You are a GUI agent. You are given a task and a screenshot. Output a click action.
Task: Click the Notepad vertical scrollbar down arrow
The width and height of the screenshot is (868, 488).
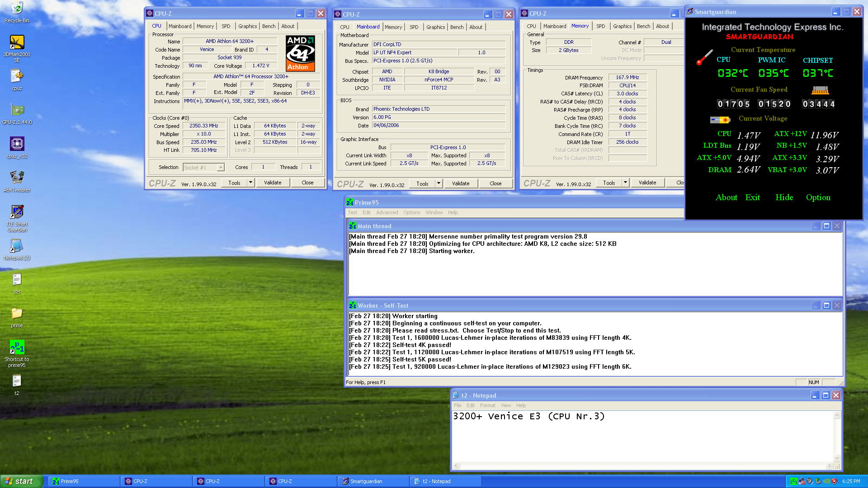(837, 458)
